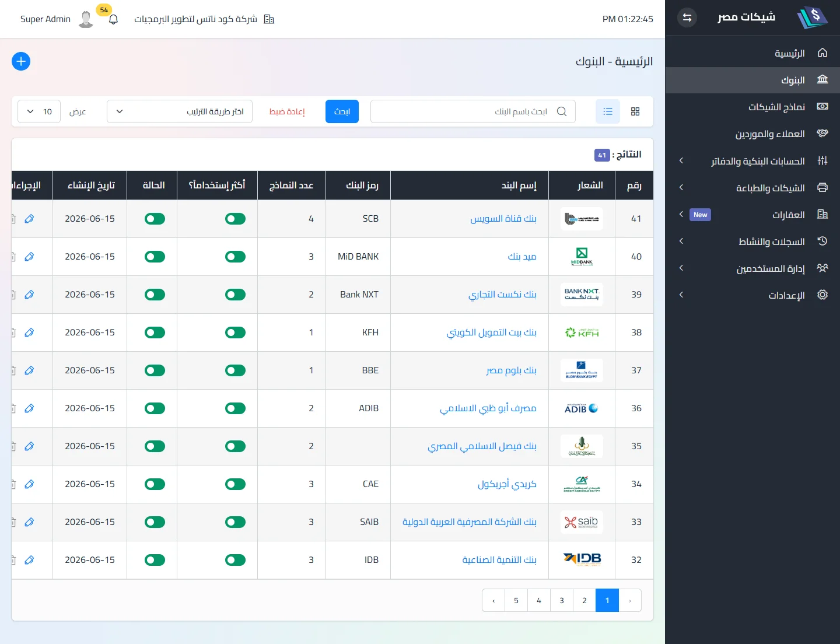The image size is (840, 644).
Task: Edit bank row 32 بنك التنمية الصناعية
Action: (29, 560)
